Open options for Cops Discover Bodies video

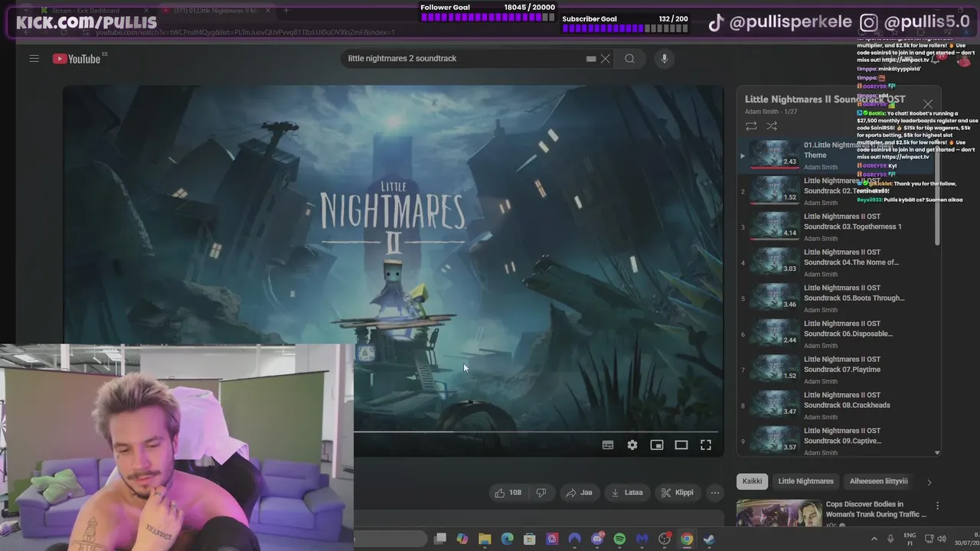937,506
